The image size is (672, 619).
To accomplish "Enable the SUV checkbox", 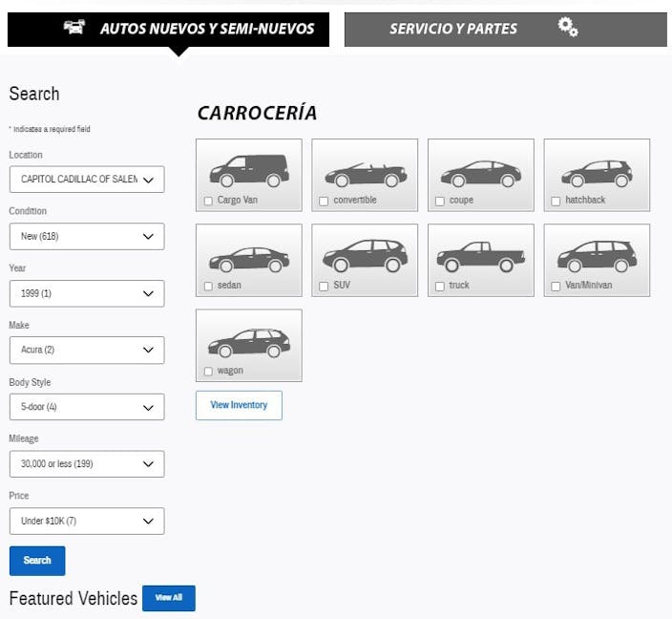I will pos(324,287).
